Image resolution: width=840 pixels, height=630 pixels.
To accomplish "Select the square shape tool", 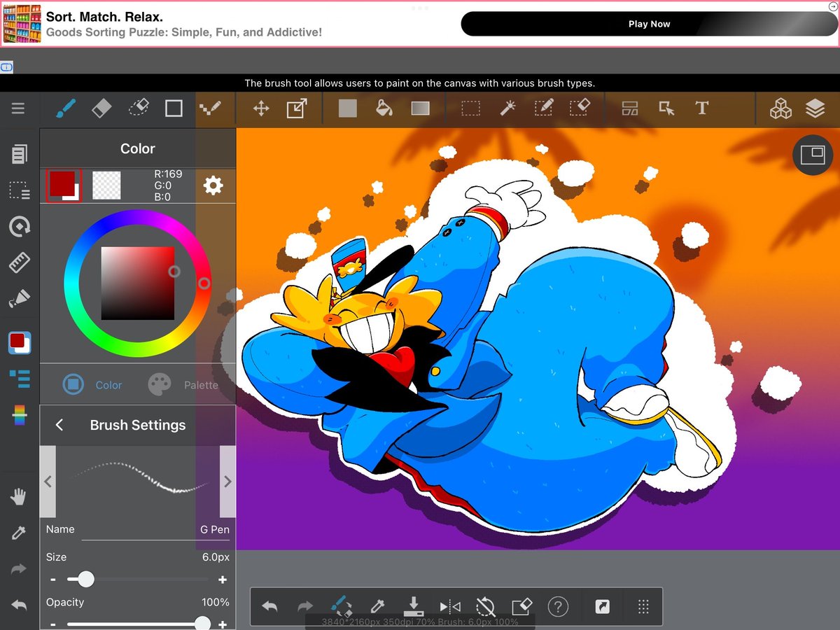I will (174, 108).
